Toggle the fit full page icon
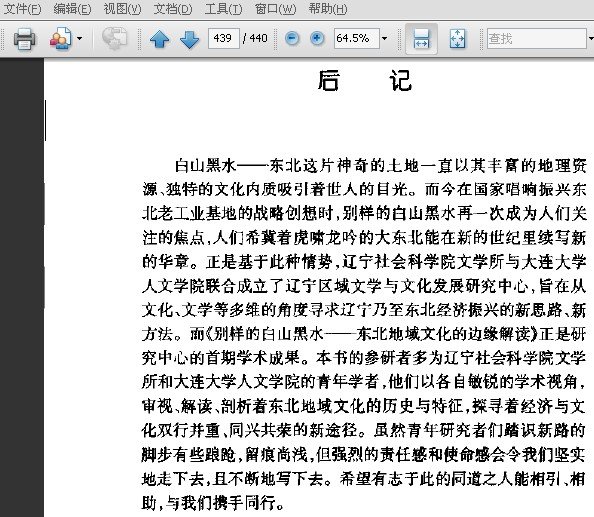The height and width of the screenshot is (517, 594). click(457, 39)
